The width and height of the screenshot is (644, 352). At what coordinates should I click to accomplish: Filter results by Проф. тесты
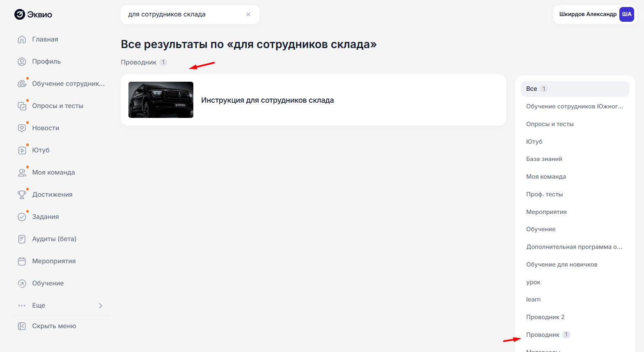[544, 194]
